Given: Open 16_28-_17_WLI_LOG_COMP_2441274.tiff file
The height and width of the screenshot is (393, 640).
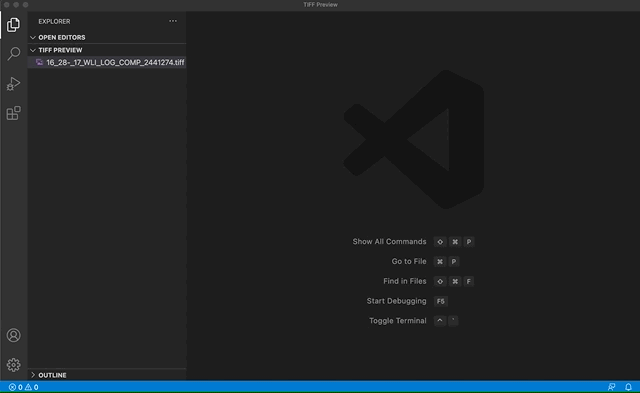Looking at the screenshot, I should pyautogui.click(x=107, y=62).
